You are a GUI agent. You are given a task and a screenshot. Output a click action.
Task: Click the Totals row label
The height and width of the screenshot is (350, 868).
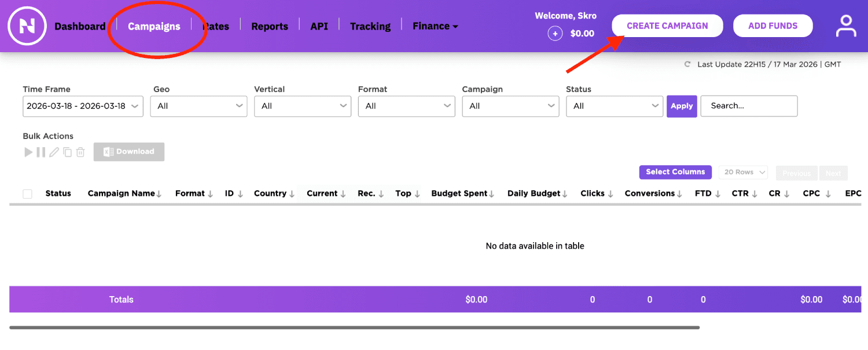[122, 300]
